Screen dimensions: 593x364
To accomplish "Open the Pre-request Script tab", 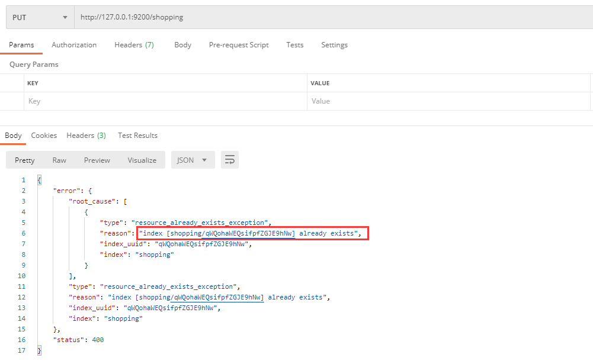I will (x=239, y=45).
